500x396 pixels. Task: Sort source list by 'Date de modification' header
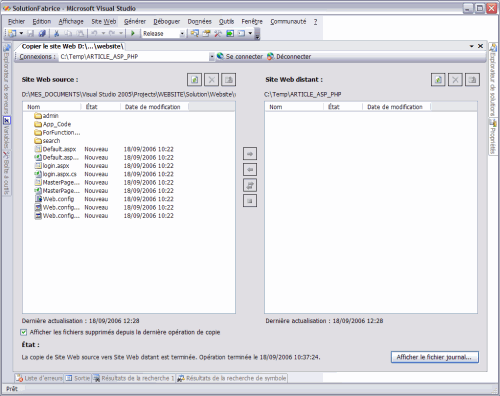pos(155,107)
